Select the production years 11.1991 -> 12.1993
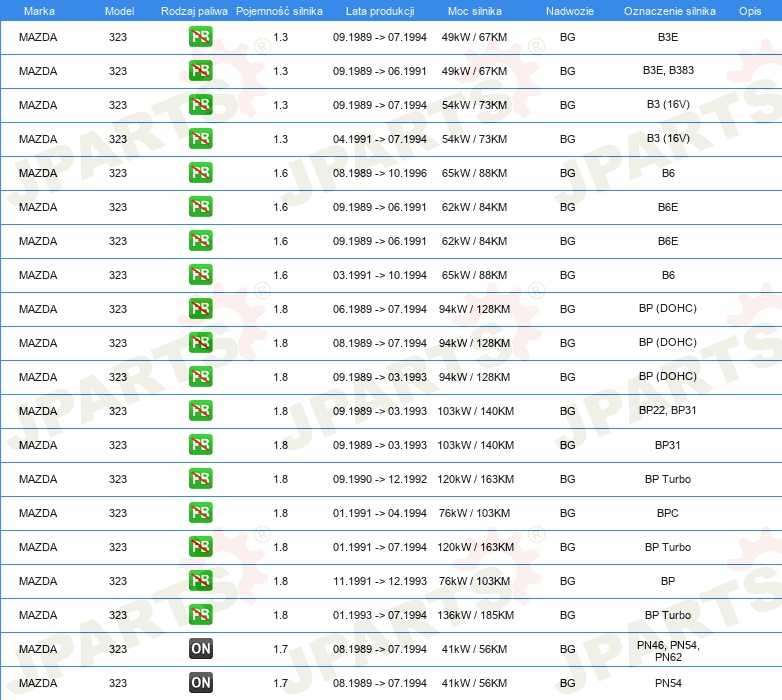 [380, 581]
